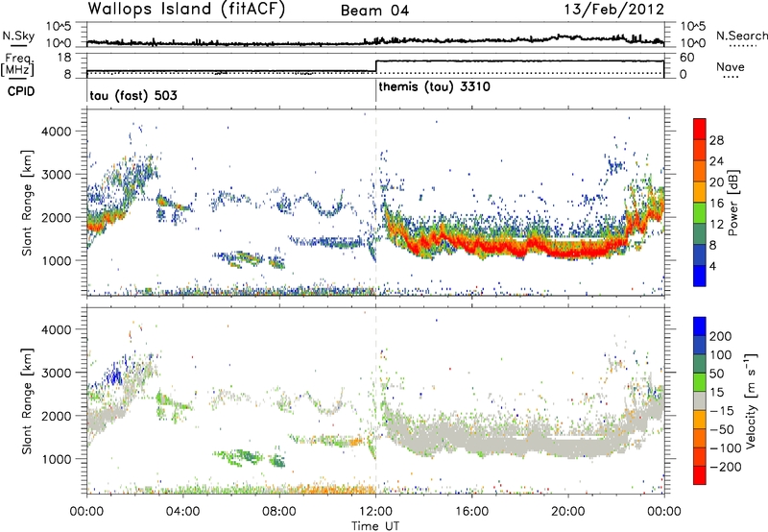768x532 pixels.
Task: Click the 'N.Search' legend label
Action: pyautogui.click(x=741, y=36)
